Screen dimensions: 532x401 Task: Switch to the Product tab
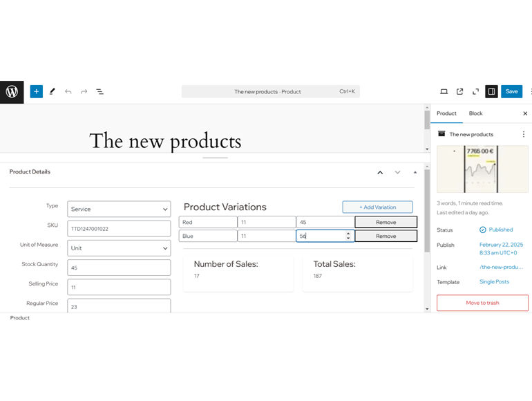click(x=446, y=113)
